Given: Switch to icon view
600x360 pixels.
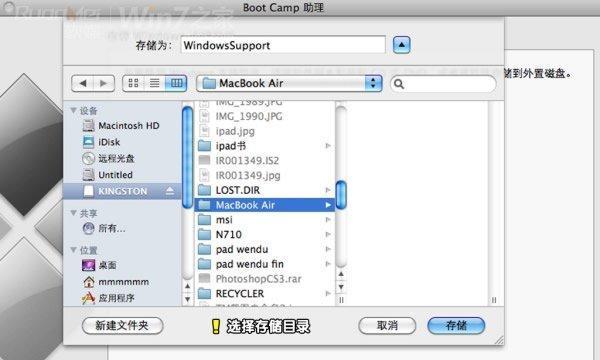Looking at the screenshot, I should point(133,83).
